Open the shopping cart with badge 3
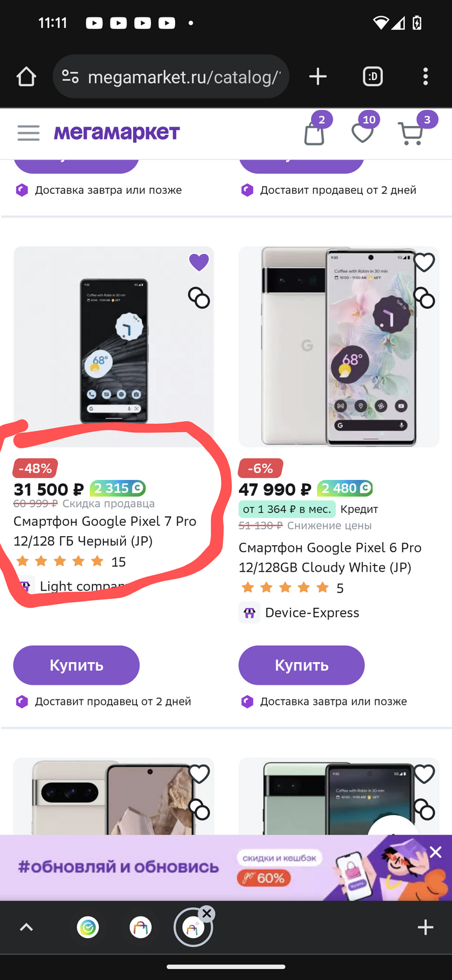The width and height of the screenshot is (452, 980). click(x=411, y=134)
